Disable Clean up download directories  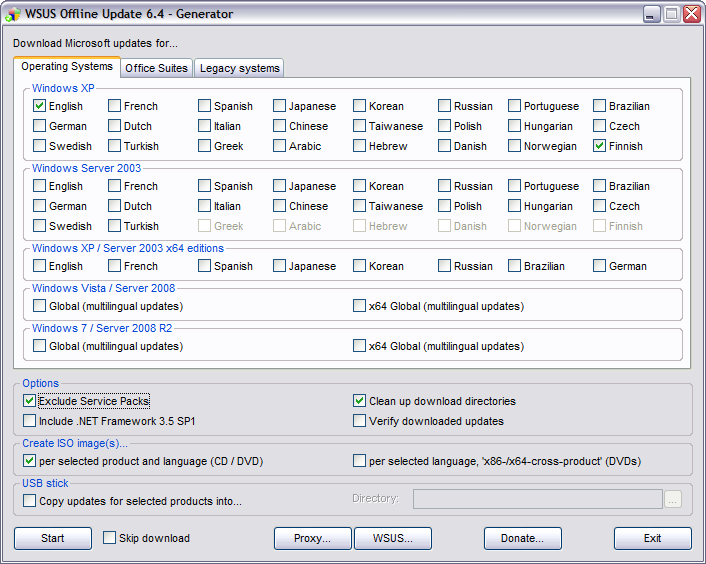coord(360,401)
